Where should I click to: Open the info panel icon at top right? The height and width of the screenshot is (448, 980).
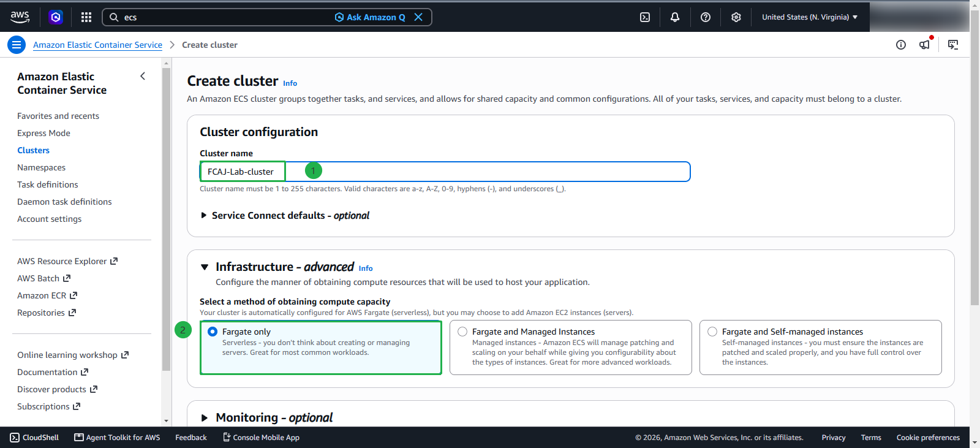click(901, 45)
